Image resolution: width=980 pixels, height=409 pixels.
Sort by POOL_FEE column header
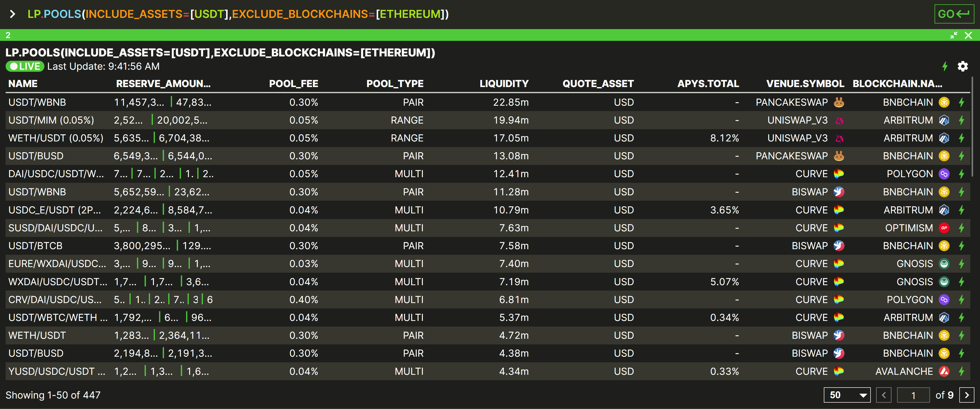(x=293, y=84)
